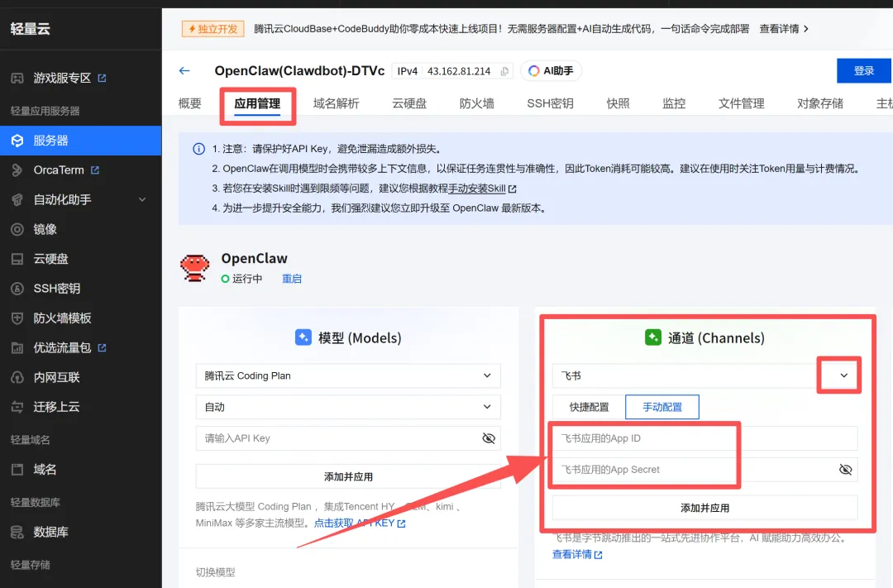Open the 游戏服专区 sidebar entry
This screenshot has height=588, width=893.
click(62, 78)
